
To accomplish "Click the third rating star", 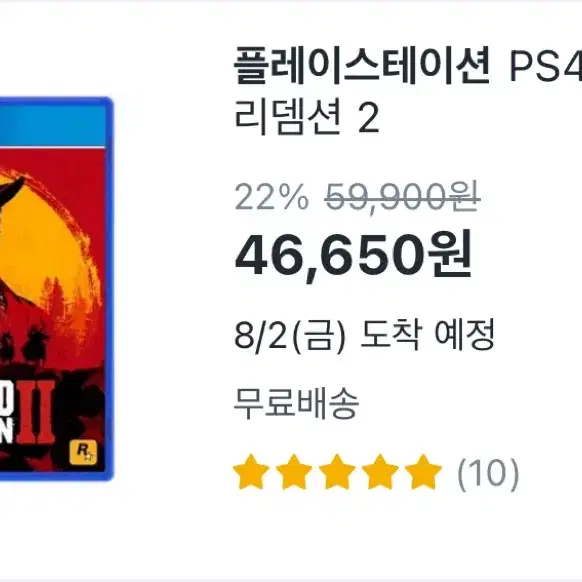I will [x=337, y=471].
